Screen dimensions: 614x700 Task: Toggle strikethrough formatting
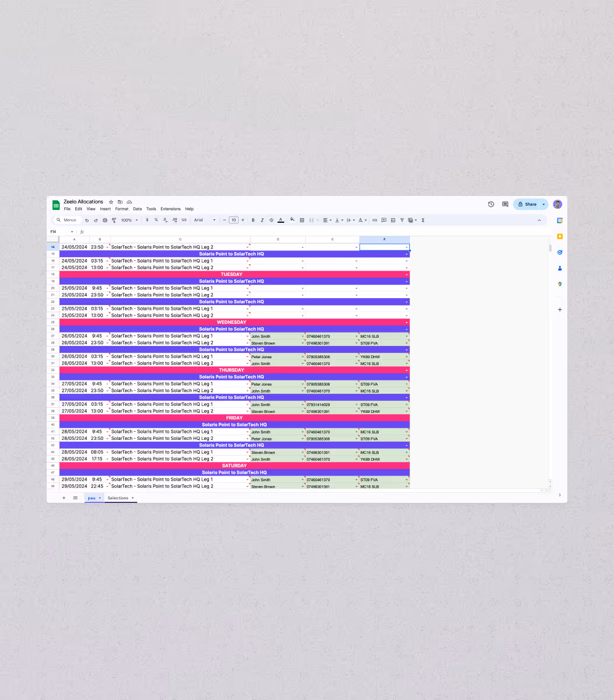coord(271,220)
